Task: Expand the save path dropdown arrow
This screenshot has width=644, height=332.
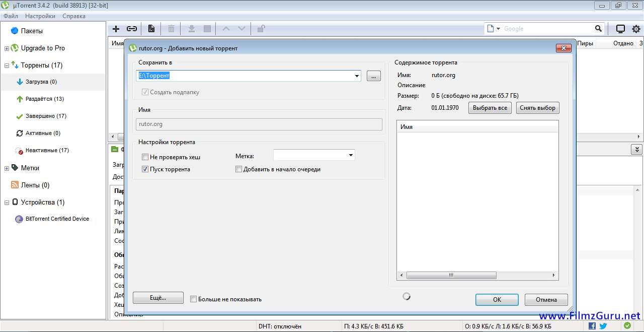Action: (x=357, y=76)
